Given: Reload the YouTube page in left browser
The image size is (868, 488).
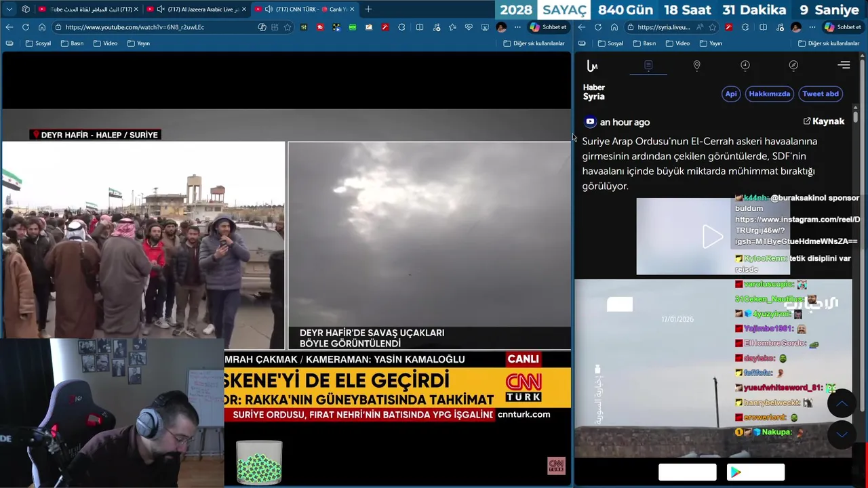Looking at the screenshot, I should click(25, 27).
